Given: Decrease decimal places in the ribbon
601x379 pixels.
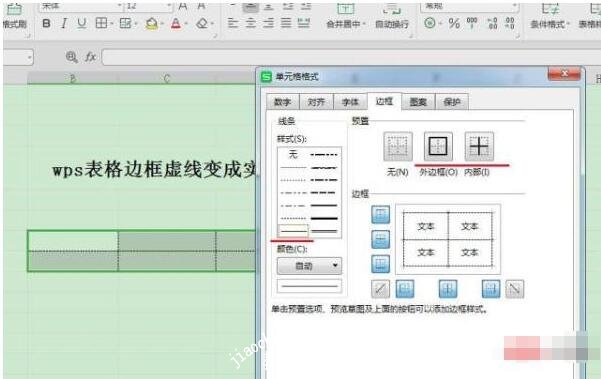Looking at the screenshot, I should [x=510, y=23].
